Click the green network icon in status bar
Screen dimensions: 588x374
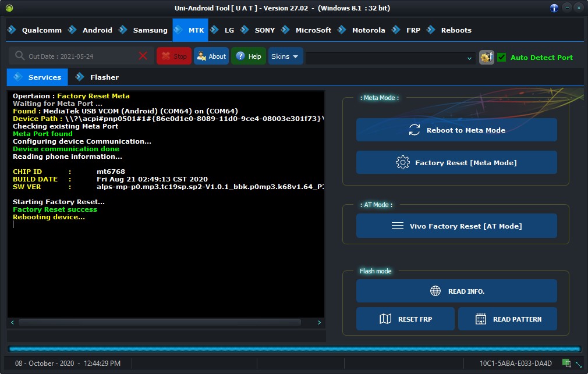pyautogui.click(x=566, y=363)
